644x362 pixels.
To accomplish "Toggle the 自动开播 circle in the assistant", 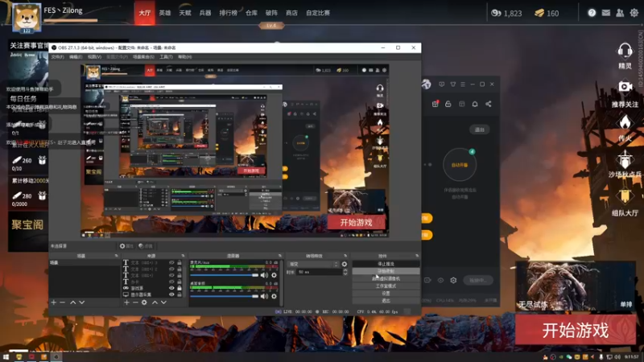I will click(x=460, y=165).
